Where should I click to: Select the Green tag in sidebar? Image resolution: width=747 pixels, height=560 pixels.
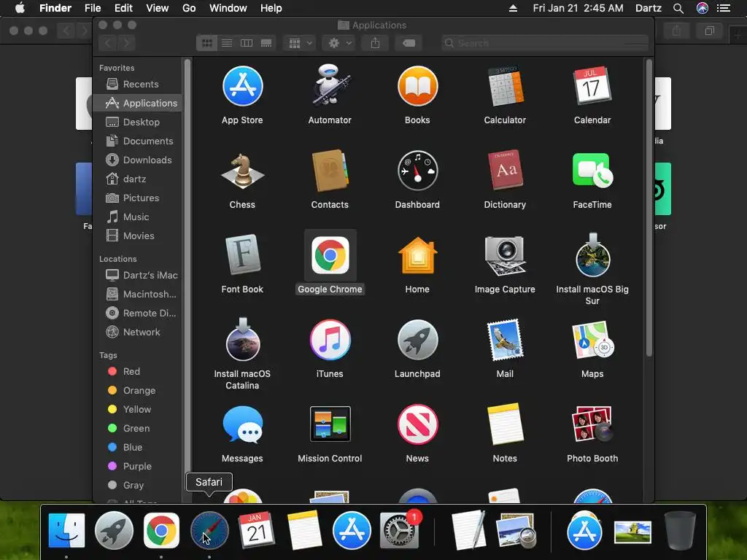[137, 428]
